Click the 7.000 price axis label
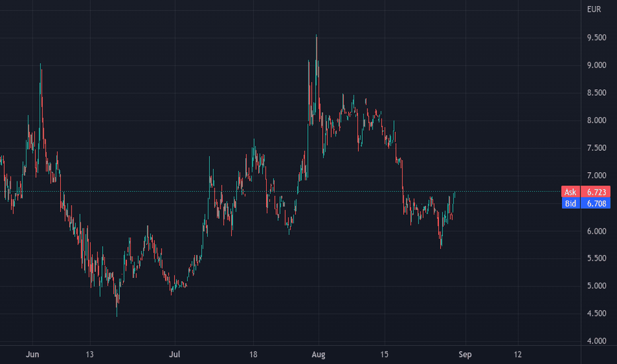 click(596, 175)
